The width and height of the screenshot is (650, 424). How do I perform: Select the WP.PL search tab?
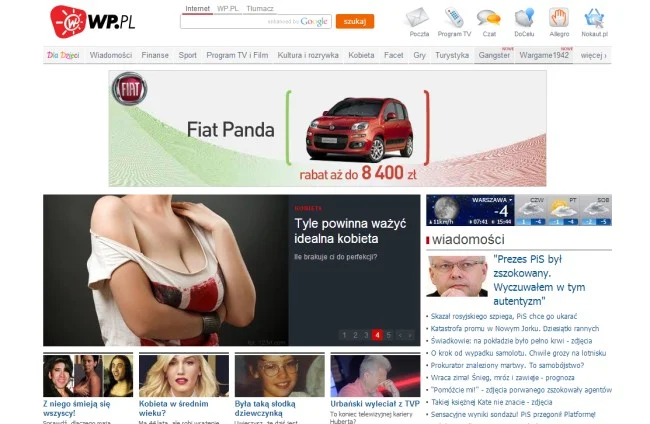pos(228,9)
